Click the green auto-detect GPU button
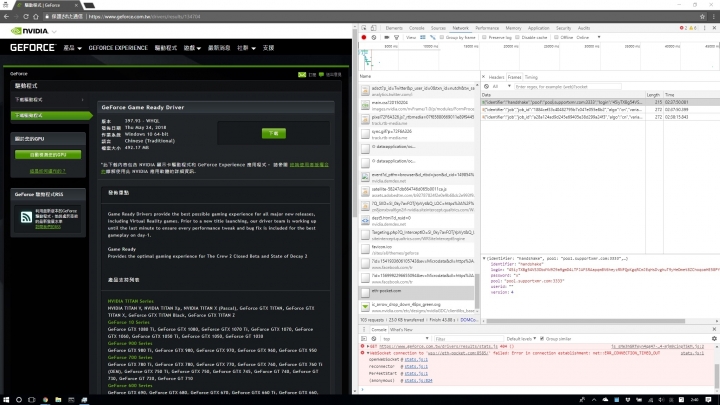Image resolution: width=720 pixels, height=405 pixels. pos(48,155)
